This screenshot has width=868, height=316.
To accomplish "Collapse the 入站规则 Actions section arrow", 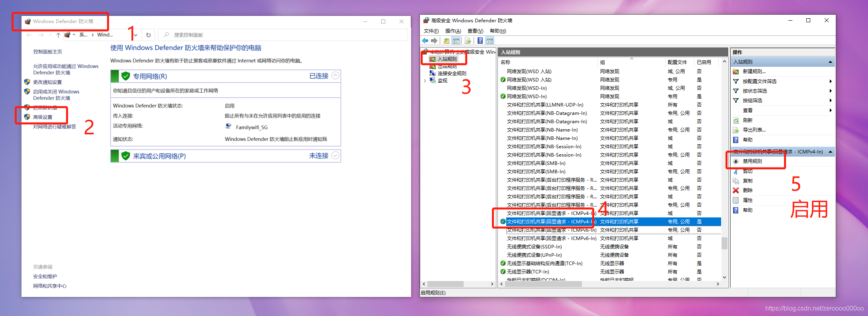I will [x=830, y=62].
